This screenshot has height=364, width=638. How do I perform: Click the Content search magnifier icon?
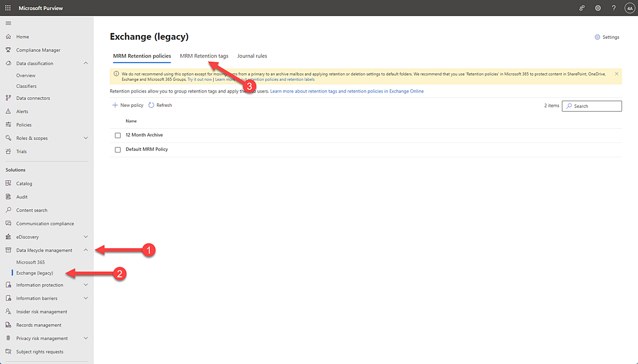pyautogui.click(x=8, y=210)
